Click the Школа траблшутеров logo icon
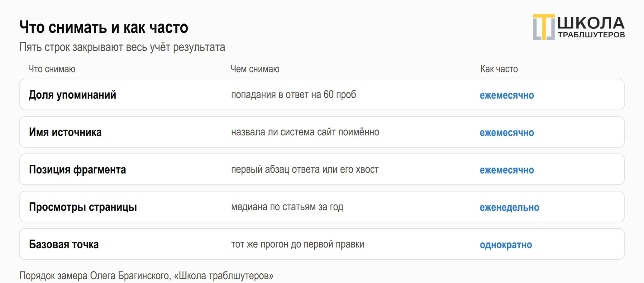 [544, 27]
